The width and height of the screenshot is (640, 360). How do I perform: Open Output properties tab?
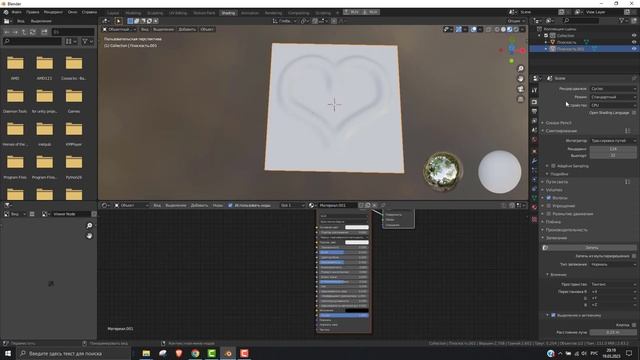tap(534, 111)
